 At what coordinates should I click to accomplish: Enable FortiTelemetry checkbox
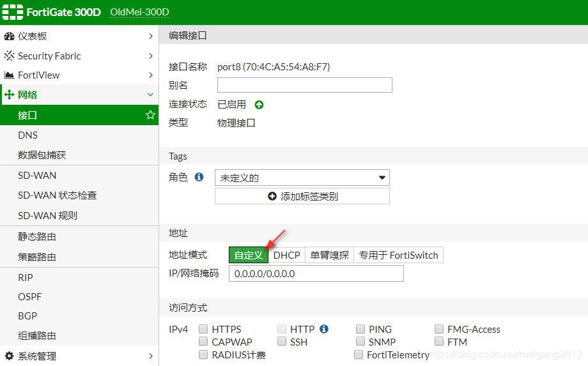coord(359,355)
